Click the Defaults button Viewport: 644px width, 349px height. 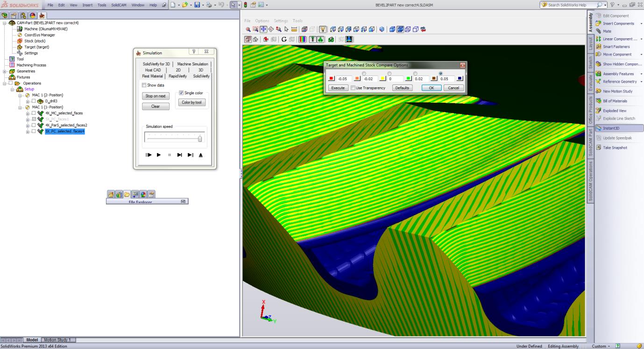tap(402, 88)
